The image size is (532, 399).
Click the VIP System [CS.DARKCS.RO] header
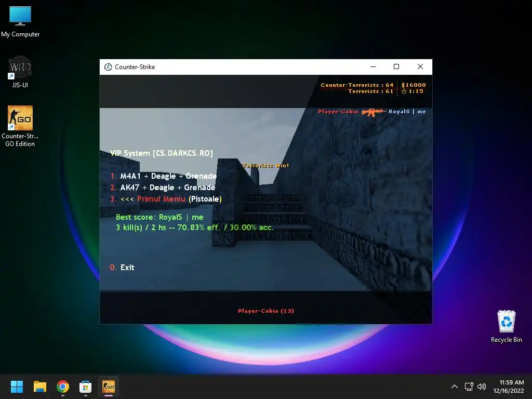click(x=162, y=153)
